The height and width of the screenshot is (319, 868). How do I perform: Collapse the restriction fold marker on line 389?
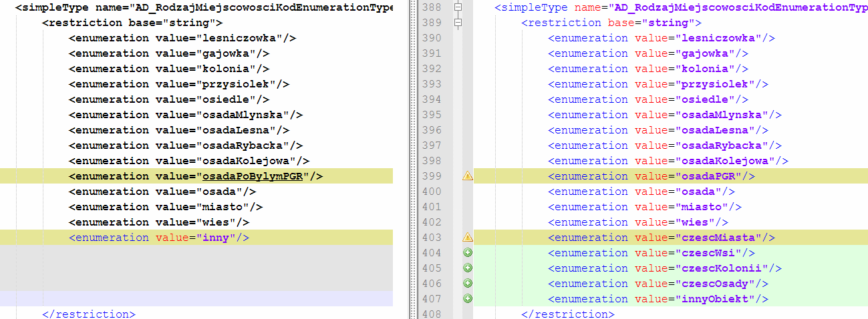pyautogui.click(x=458, y=23)
